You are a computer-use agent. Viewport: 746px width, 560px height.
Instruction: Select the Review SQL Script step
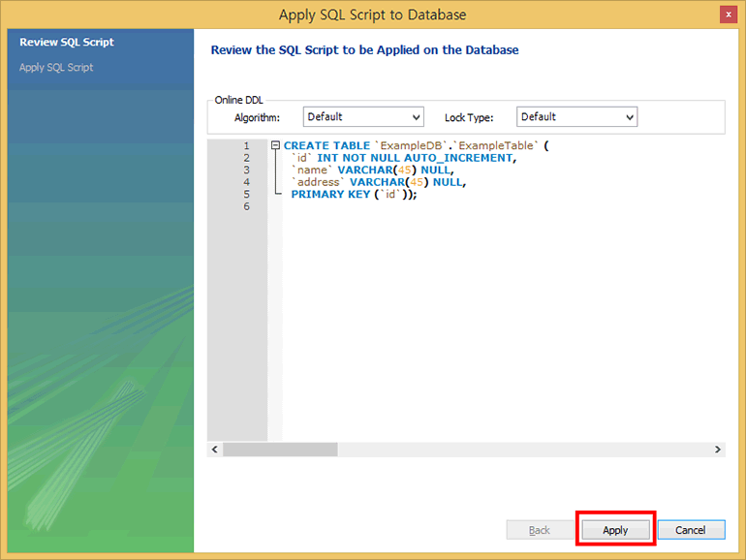(x=67, y=43)
